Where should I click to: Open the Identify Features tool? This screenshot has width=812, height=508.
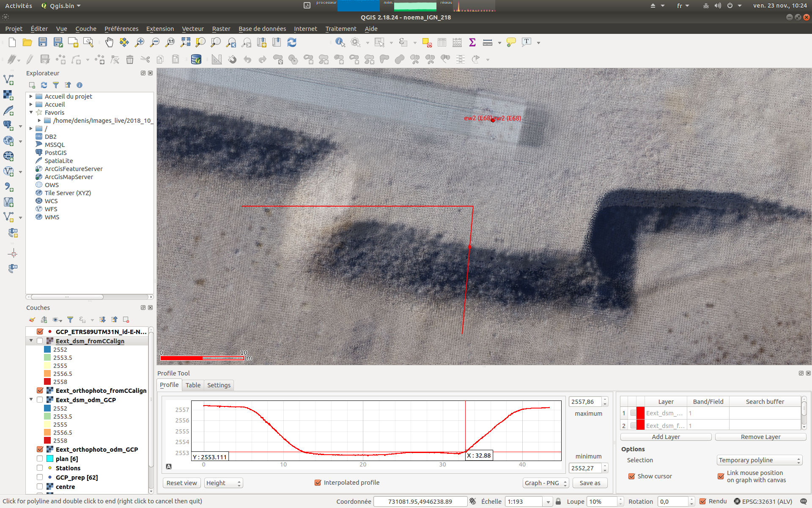(x=340, y=42)
